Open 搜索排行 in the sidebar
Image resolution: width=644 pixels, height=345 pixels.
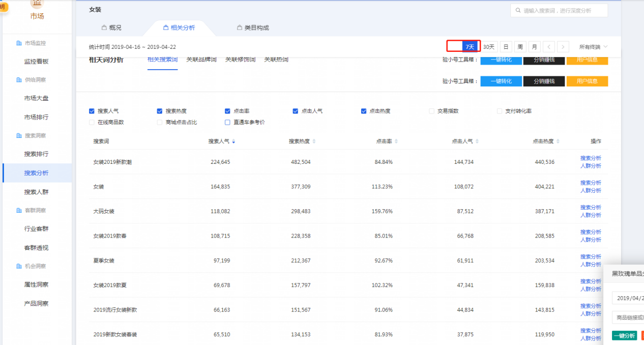pyautogui.click(x=37, y=154)
